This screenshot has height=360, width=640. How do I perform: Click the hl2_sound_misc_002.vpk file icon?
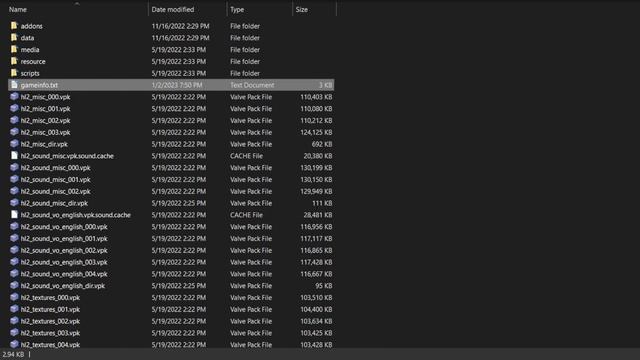14,191
